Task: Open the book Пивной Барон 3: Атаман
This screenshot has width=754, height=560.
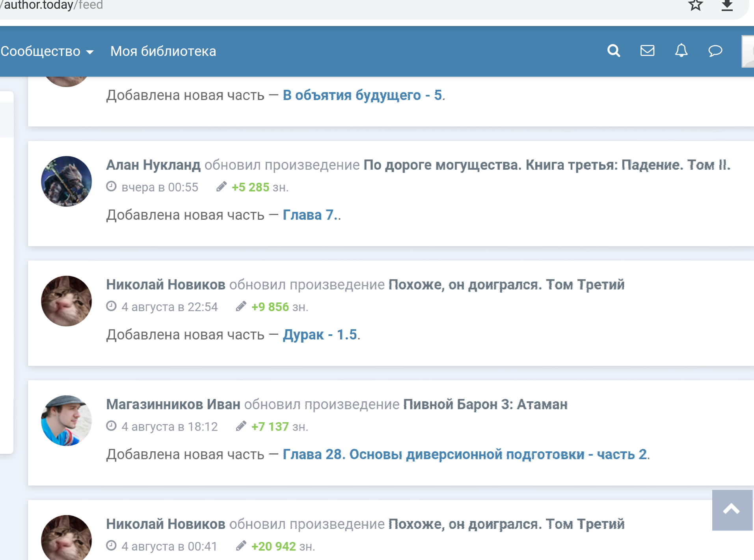Action: [x=485, y=404]
